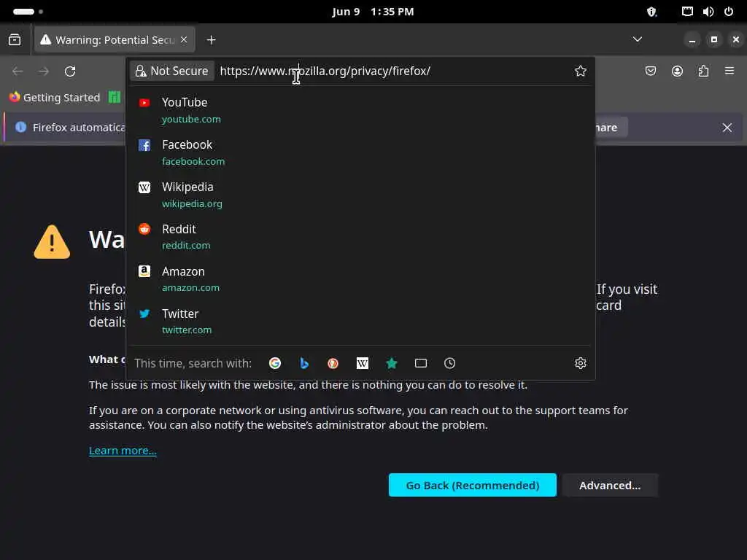Search in History clock icon

[x=449, y=363]
